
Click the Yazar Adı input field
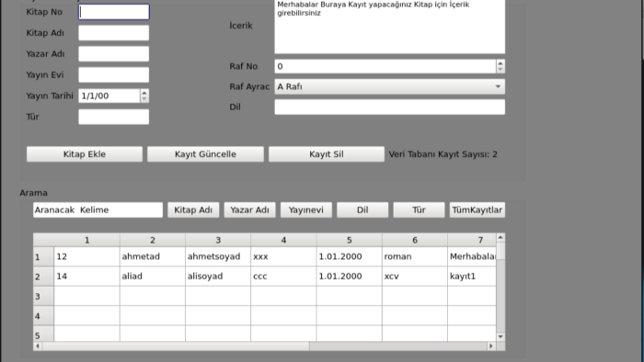(x=114, y=53)
